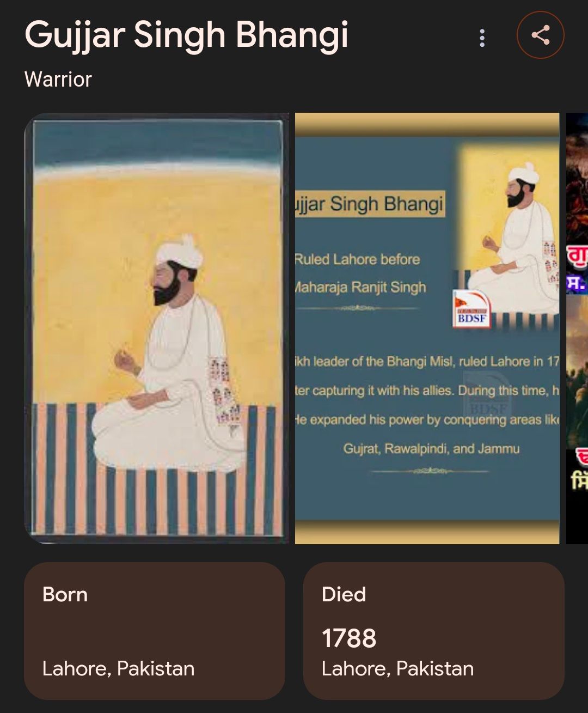Click the BDSF logo in second image
Viewport: 588px width, 713px height.
click(x=471, y=309)
